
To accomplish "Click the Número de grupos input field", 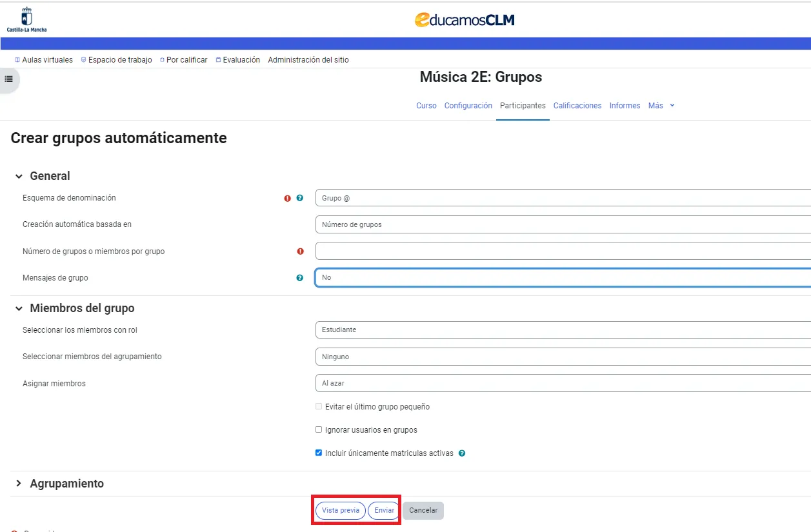I will coord(561,251).
